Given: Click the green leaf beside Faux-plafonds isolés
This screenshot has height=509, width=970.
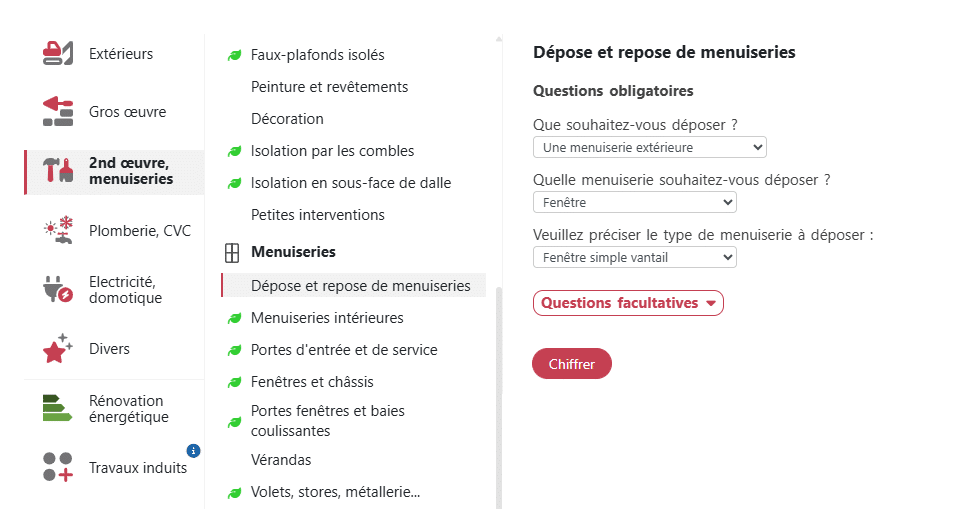Looking at the screenshot, I should point(234,56).
